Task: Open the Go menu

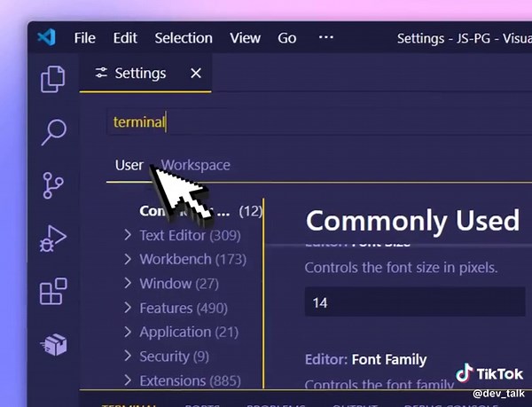Action: pyautogui.click(x=287, y=38)
